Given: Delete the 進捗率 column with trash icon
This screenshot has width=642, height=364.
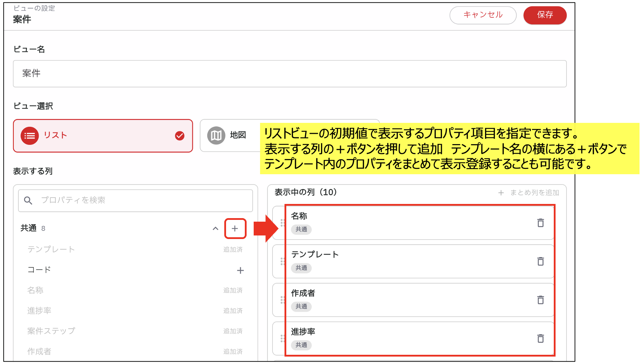Looking at the screenshot, I should coord(540,339).
